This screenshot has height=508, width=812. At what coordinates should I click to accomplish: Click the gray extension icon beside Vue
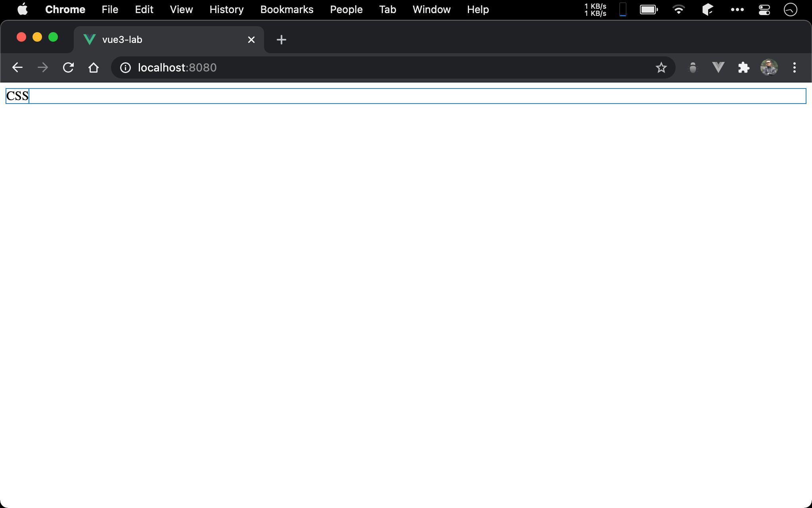coord(693,67)
